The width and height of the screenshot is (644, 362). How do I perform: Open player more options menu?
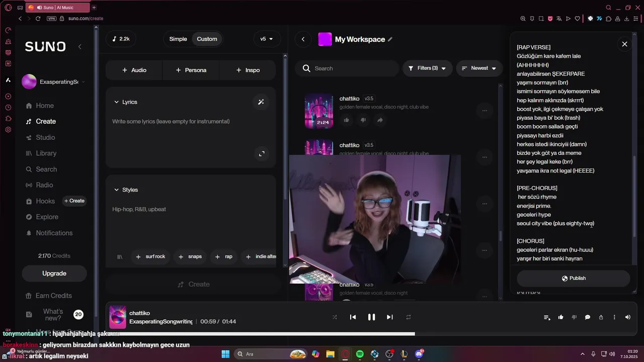(614, 317)
